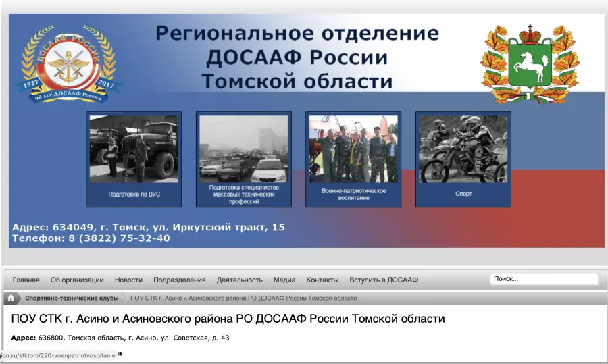Click Подготовка специалистов массовых технических профессий caption
Screen dimensions: 608x364
[244, 194]
